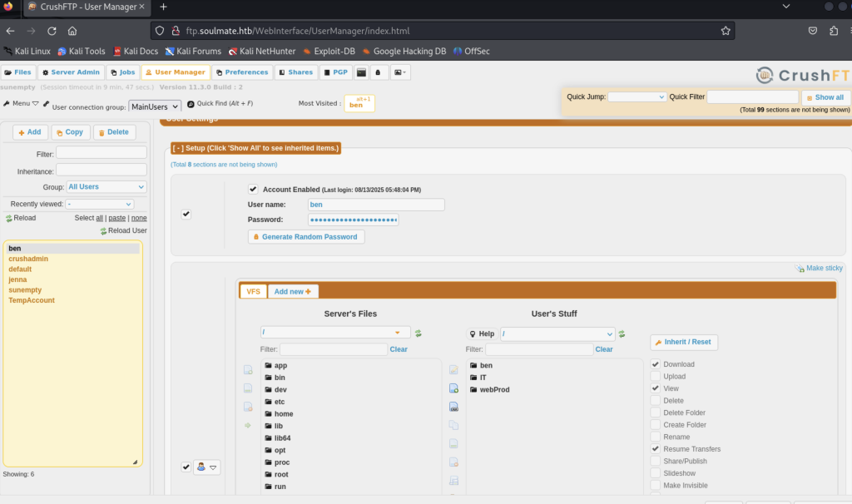Toggle the Account Enabled checkbox
852x504 pixels.
[x=253, y=190]
